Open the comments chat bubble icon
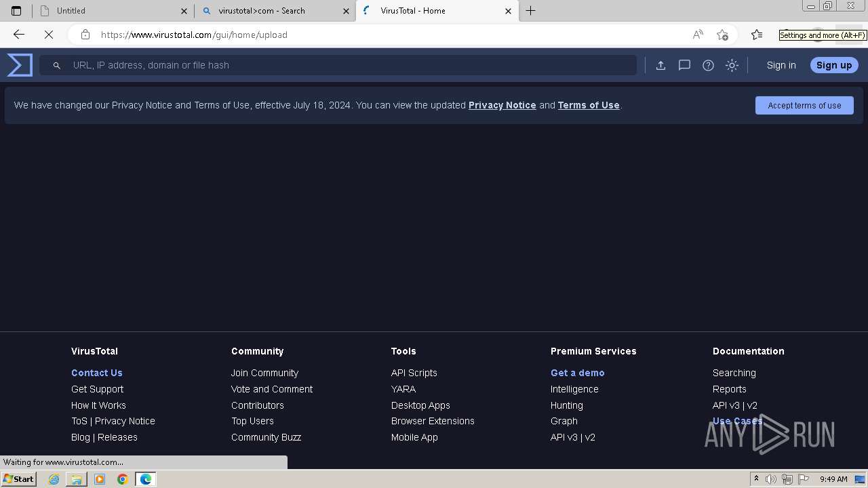The width and height of the screenshot is (868, 488). click(x=684, y=65)
